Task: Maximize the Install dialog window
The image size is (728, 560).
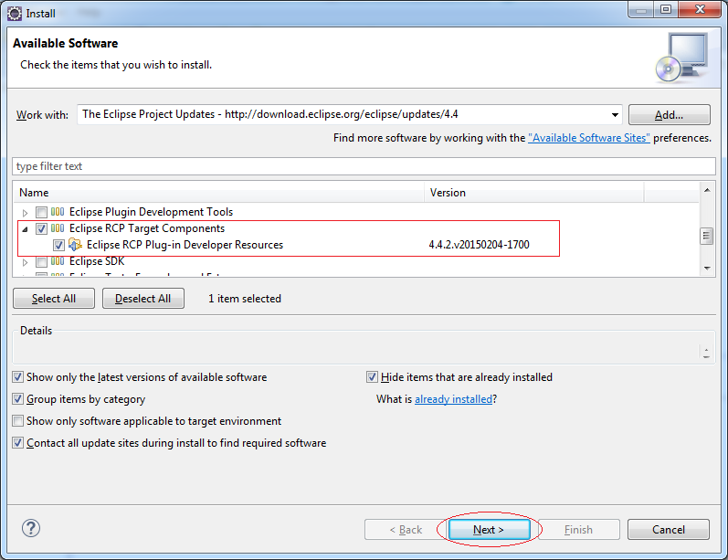Action: point(666,9)
